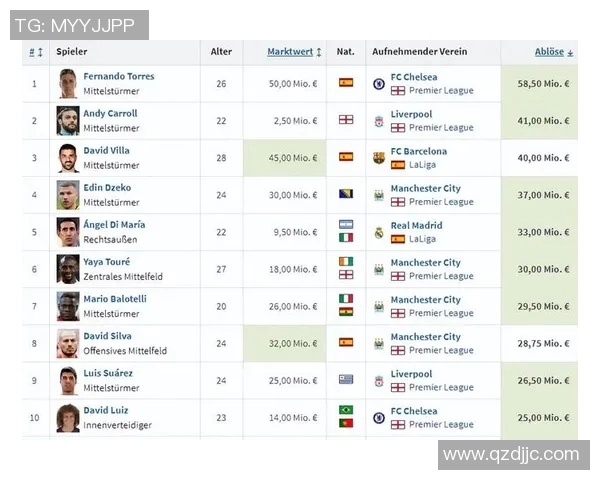
Task: Open Fernando Torres player profile link
Action: coord(118,76)
